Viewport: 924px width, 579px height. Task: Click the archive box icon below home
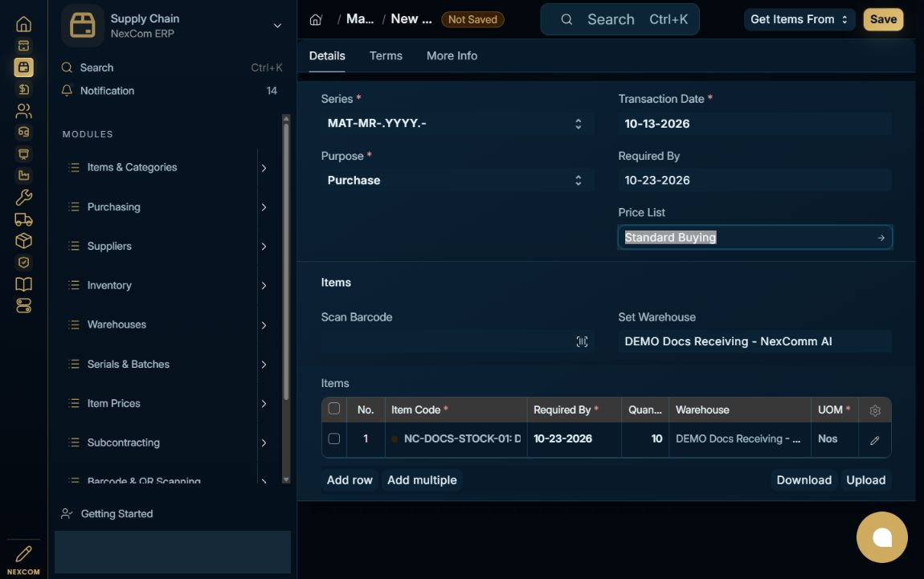click(23, 45)
